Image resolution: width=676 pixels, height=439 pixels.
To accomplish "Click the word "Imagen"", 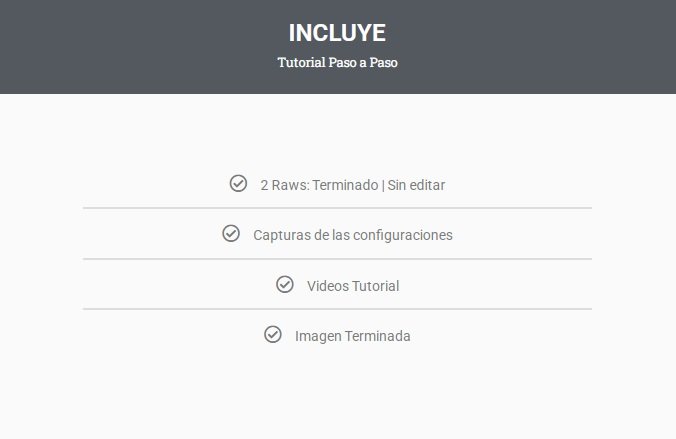I will point(318,336).
